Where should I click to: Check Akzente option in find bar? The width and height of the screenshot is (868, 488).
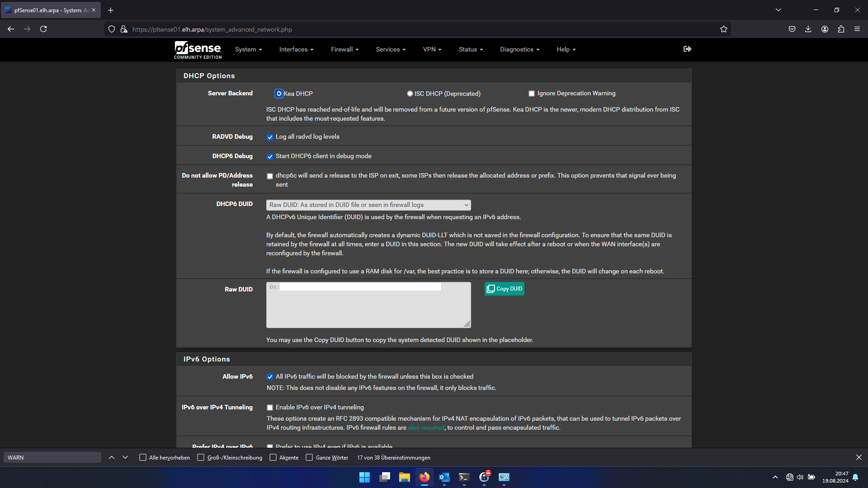(273, 457)
